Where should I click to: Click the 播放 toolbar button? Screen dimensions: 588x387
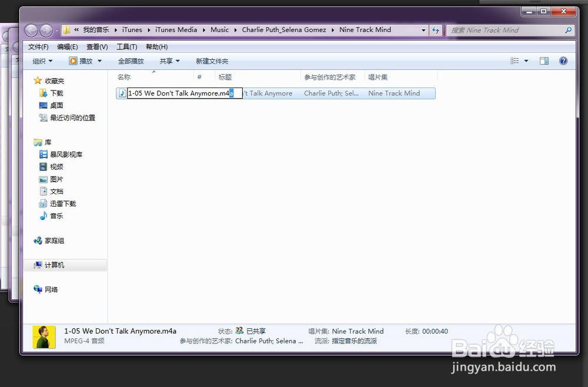81,61
